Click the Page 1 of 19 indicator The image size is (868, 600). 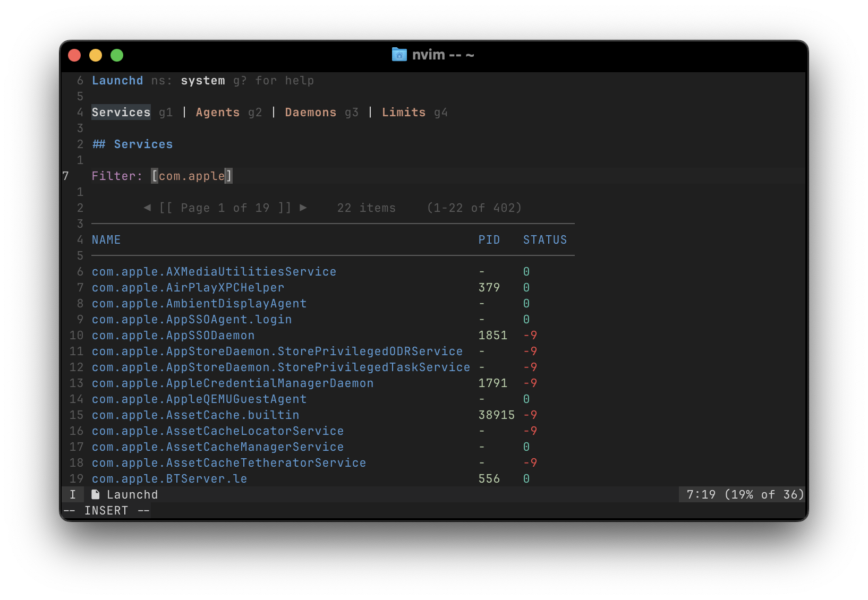coord(225,208)
